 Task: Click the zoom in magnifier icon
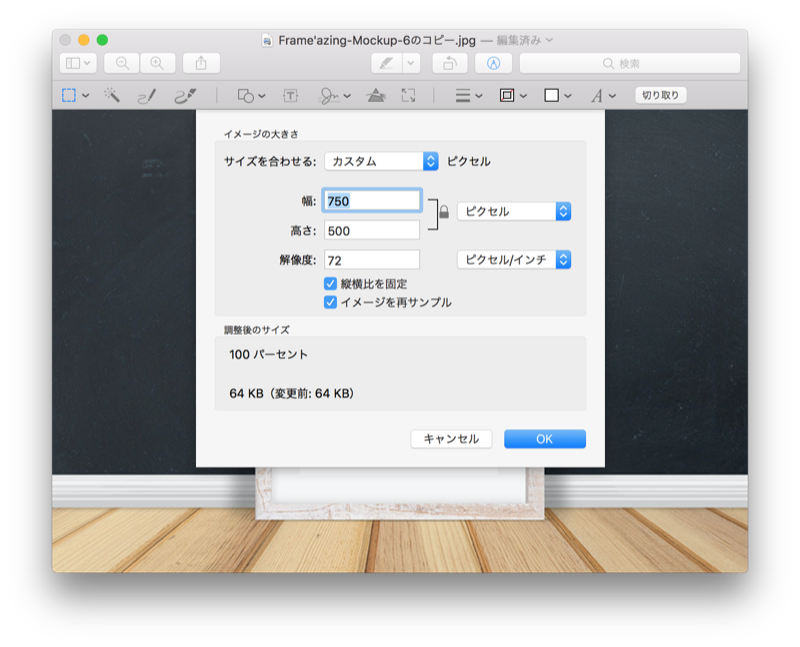click(158, 63)
